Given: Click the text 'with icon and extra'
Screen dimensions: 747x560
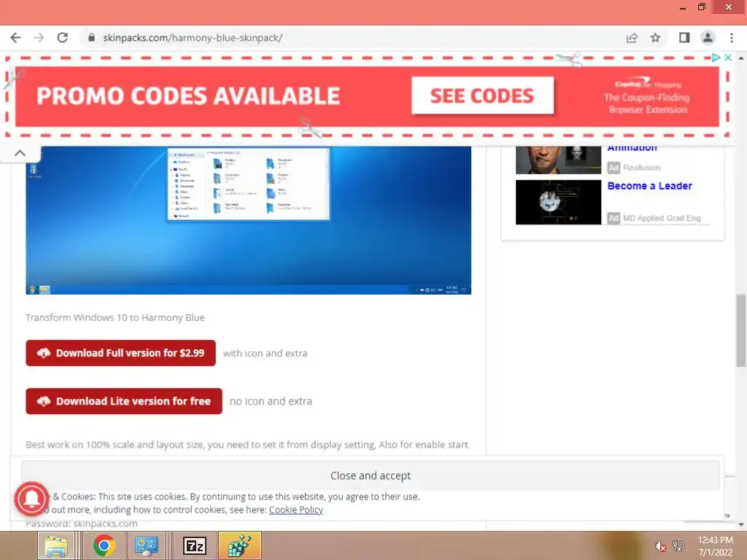Looking at the screenshot, I should [x=266, y=354].
